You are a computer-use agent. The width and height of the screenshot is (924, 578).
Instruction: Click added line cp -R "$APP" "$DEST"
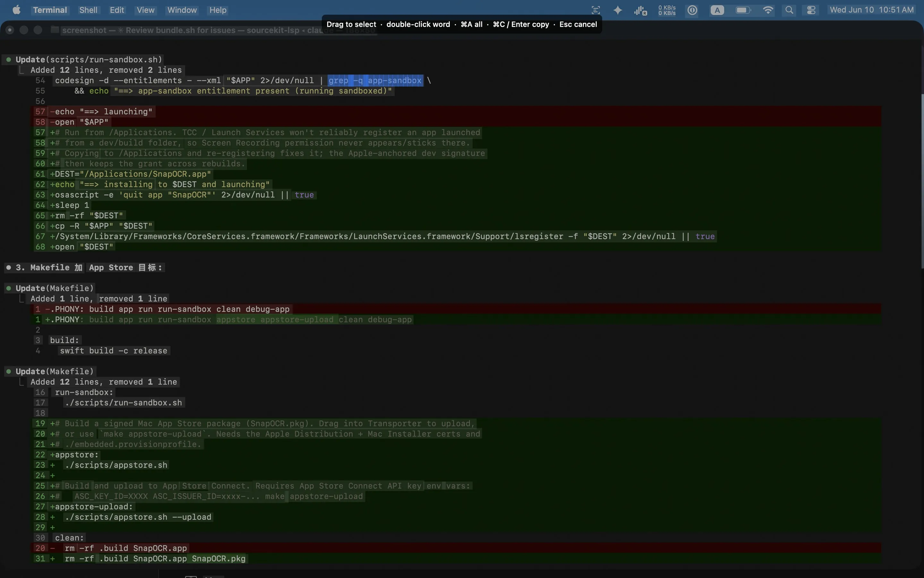pyautogui.click(x=101, y=226)
